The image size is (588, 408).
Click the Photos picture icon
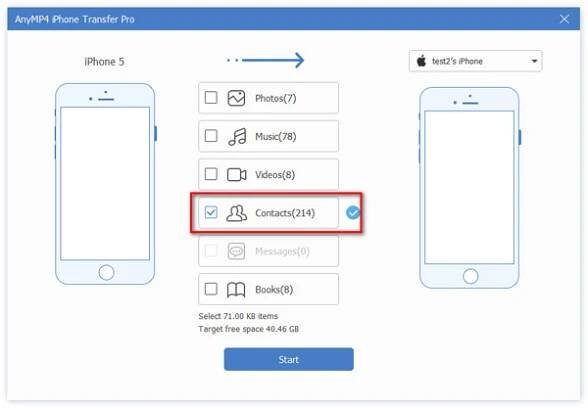[236, 98]
